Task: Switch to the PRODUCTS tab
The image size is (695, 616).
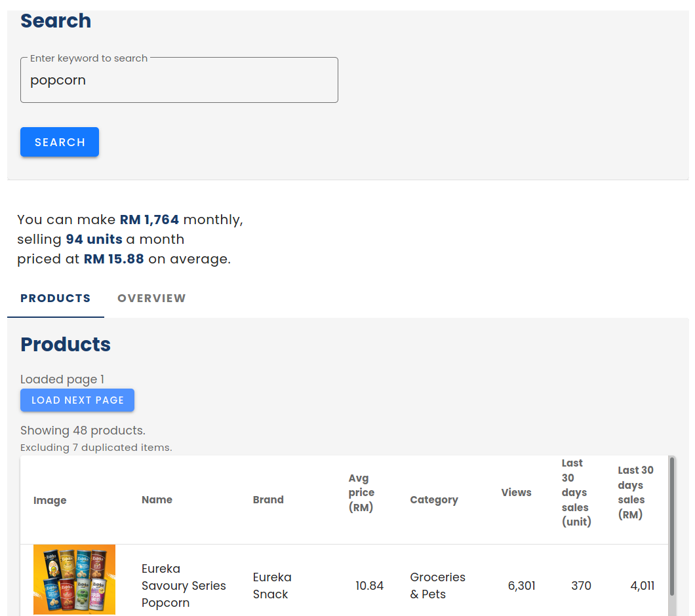Action: pos(56,298)
